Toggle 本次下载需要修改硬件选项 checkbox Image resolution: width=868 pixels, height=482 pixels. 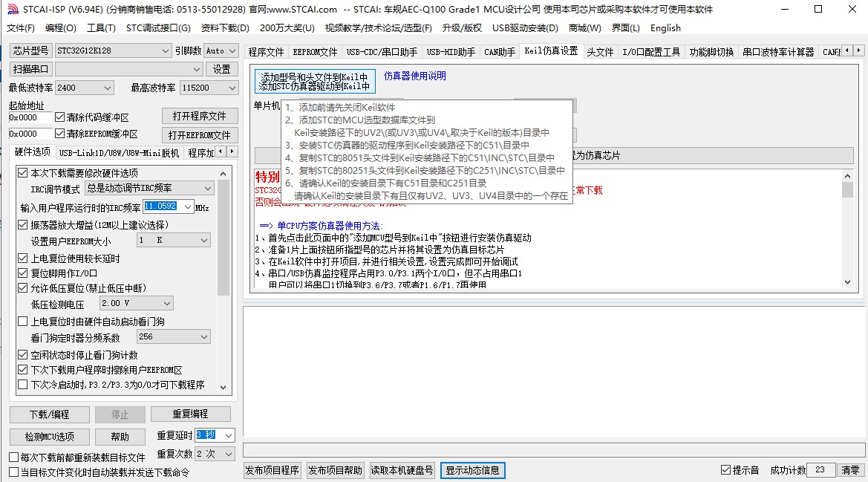coord(23,172)
